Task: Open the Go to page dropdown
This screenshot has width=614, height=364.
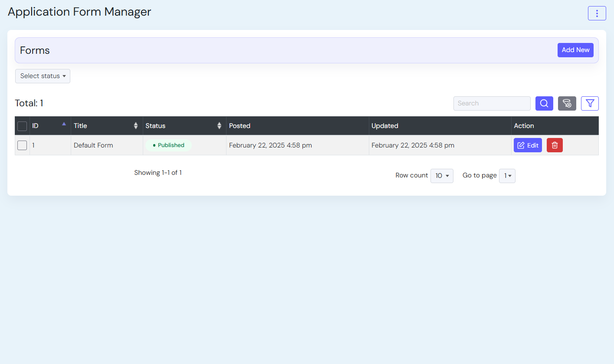Action: (507, 176)
